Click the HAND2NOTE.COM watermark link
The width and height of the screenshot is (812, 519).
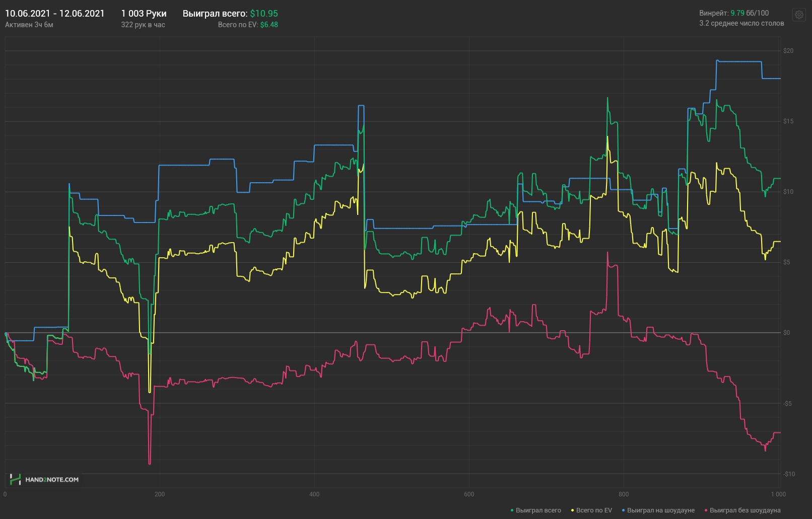(x=52, y=480)
